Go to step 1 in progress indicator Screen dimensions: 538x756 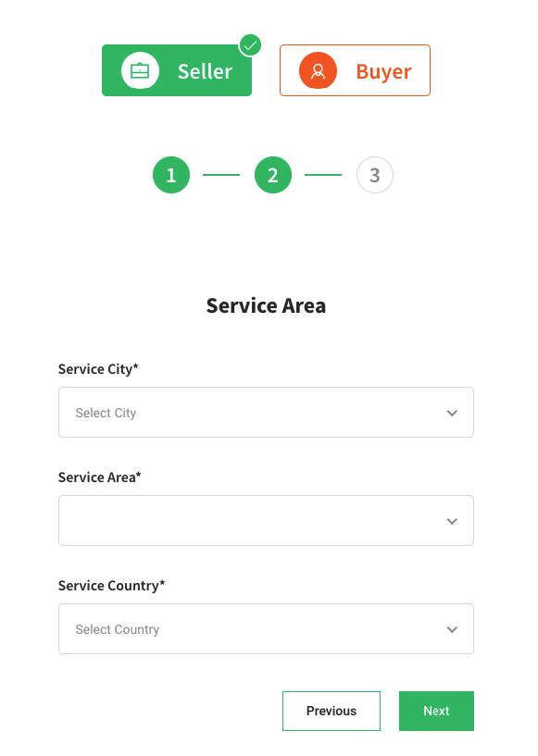click(x=171, y=175)
